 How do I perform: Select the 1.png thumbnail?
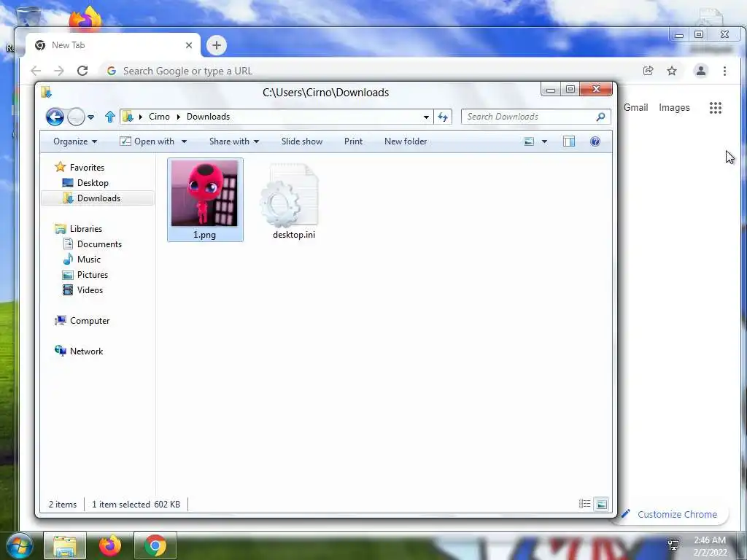click(x=204, y=192)
